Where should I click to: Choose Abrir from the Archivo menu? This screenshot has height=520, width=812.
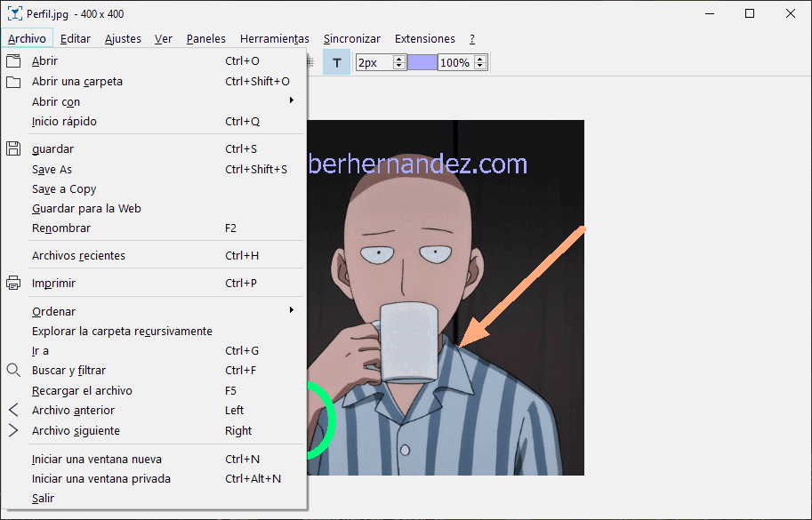click(x=154, y=61)
